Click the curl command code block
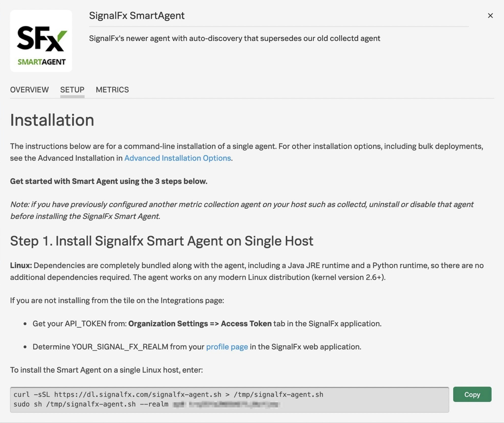 click(x=230, y=400)
